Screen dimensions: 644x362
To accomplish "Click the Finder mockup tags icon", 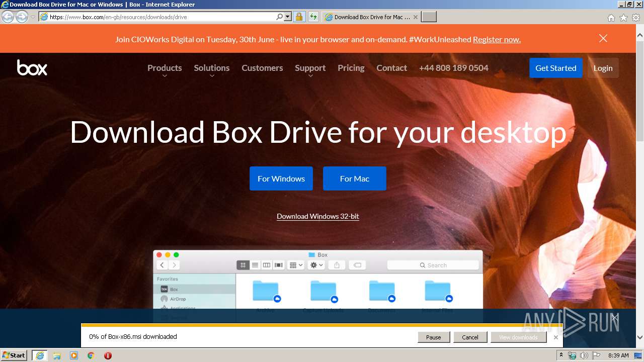I will 357,265.
